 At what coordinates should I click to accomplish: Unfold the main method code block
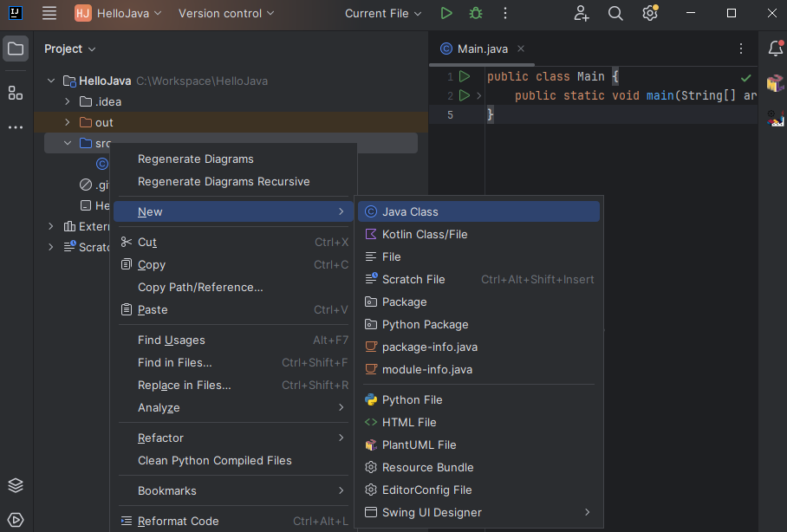[x=478, y=95]
